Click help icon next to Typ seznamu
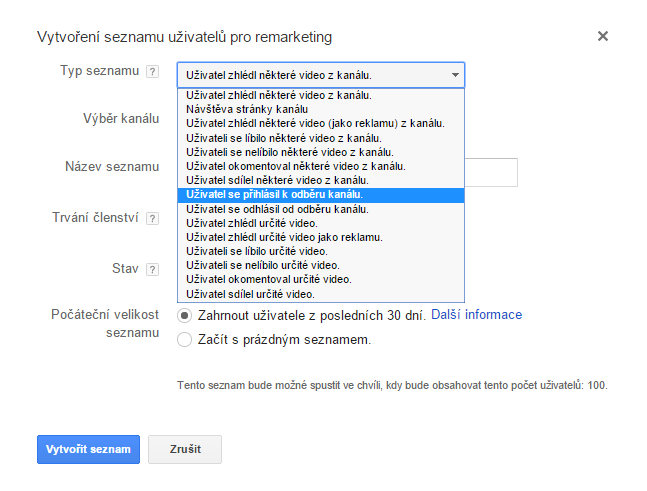647x491 pixels. (x=153, y=71)
